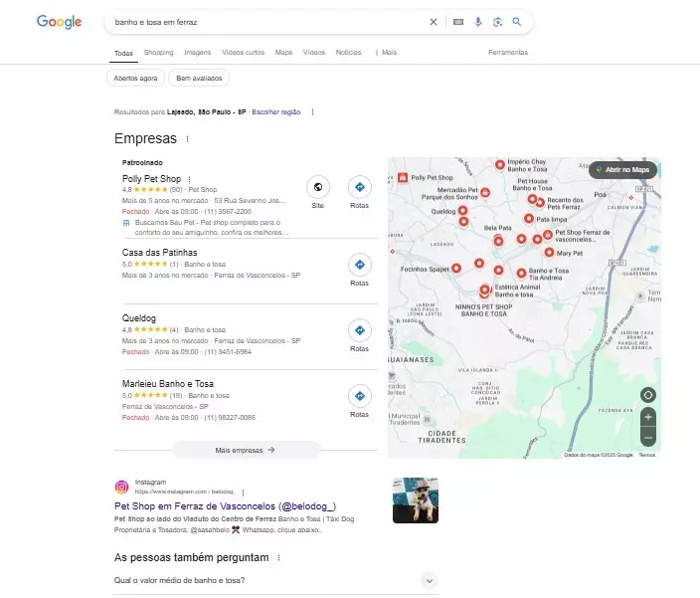Expand the banho e tosa price question
The image size is (700, 598).
pyautogui.click(x=430, y=580)
